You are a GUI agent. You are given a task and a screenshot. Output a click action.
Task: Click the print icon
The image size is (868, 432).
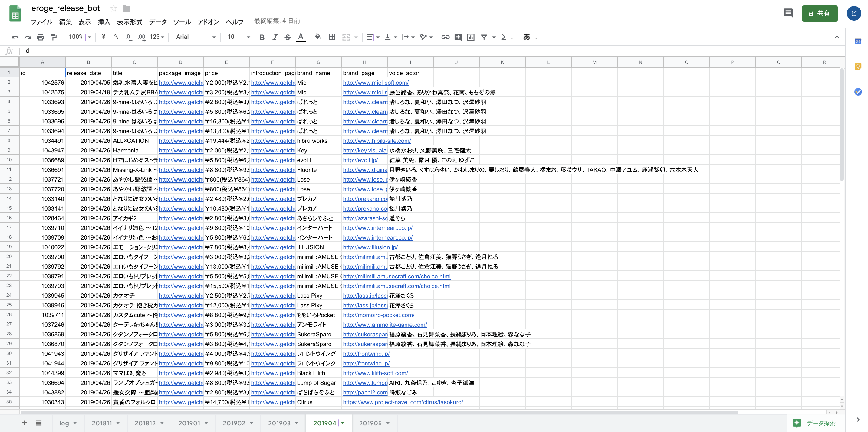tap(41, 37)
